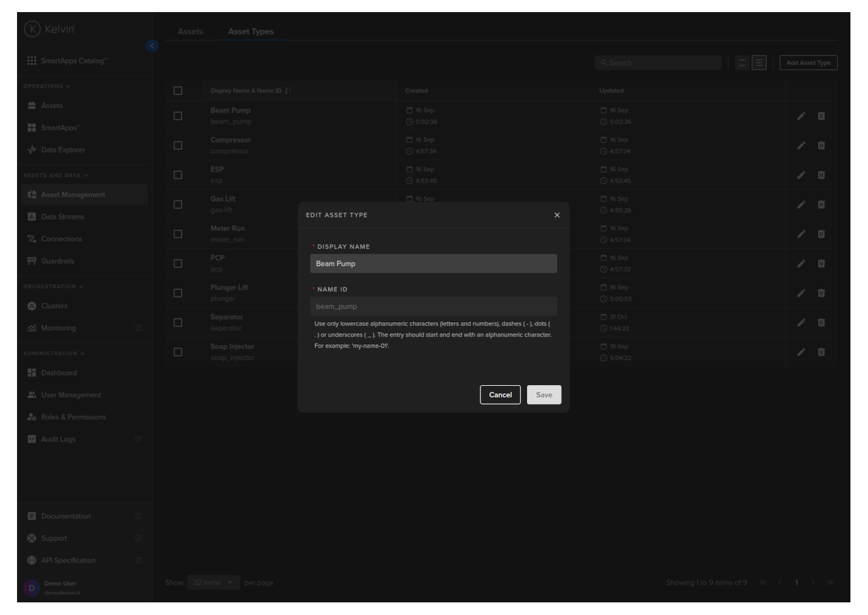Screen dimensions: 868x615
Task: Toggle the select-all header checkbox
Action: [178, 91]
